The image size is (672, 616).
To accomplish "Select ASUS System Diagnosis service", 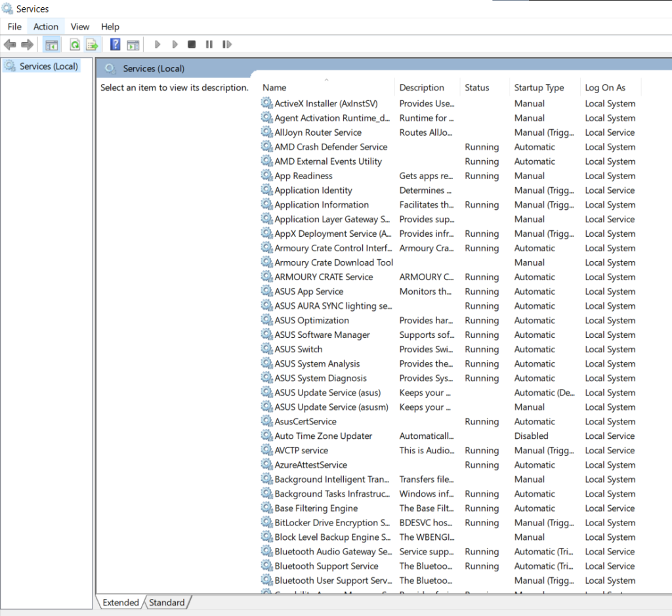I will pyautogui.click(x=449, y=378).
